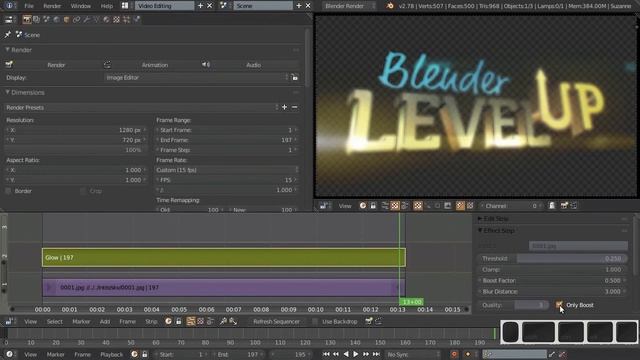Viewport: 640px width, 360px height.
Task: Select the World properties tab icon
Action: click(56, 20)
